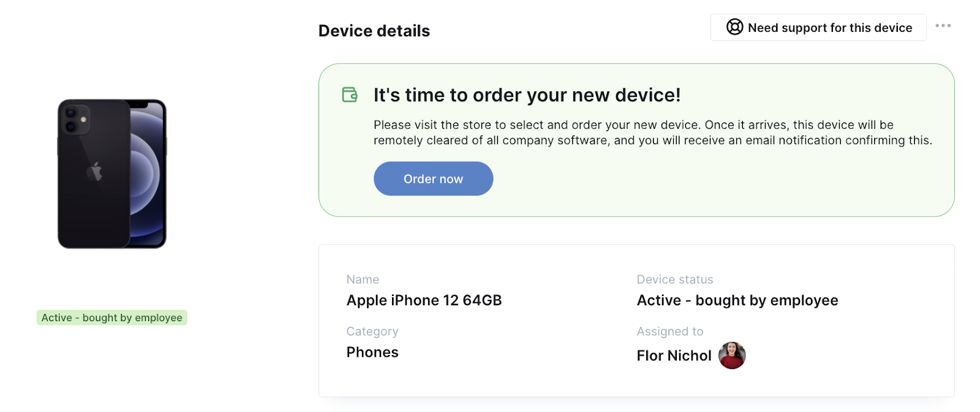Click the green wallet icon in banner

(350, 94)
